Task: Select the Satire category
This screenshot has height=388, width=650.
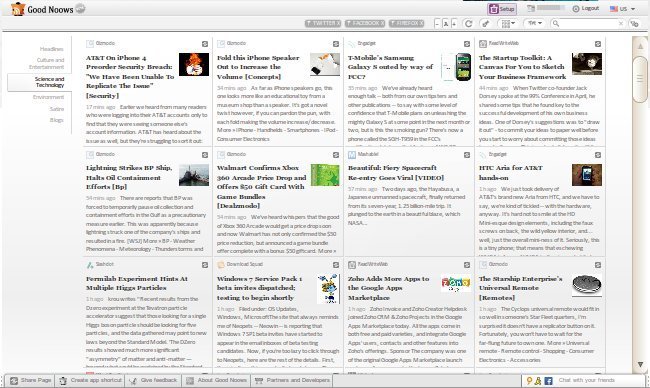Action: (57, 109)
